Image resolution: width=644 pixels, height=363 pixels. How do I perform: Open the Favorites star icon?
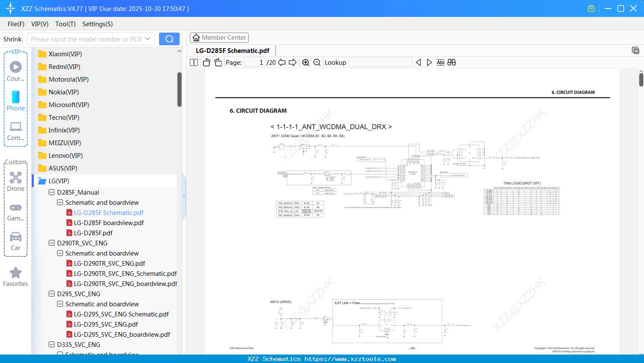pos(15,273)
